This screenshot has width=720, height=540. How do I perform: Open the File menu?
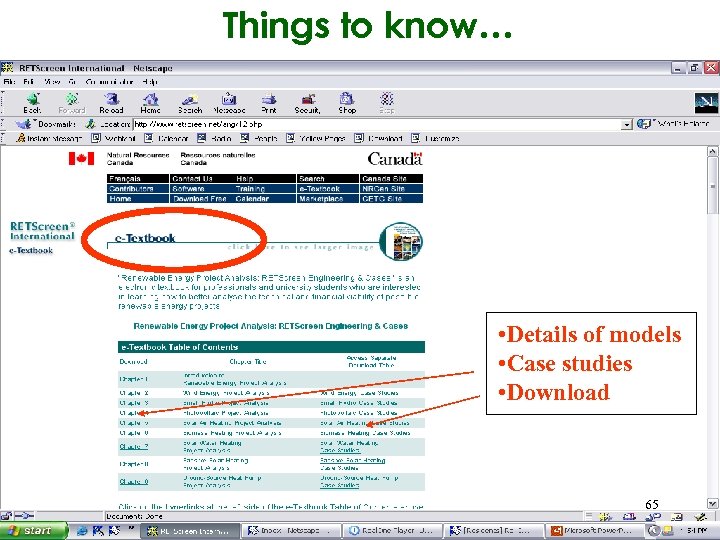[9, 82]
